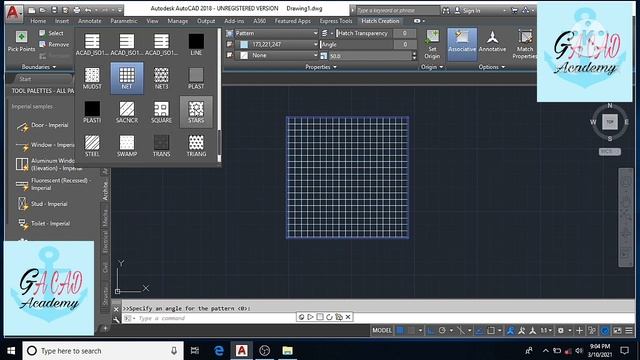Image resolution: width=640 pixels, height=360 pixels.
Task: Click the hatch color swatch
Action: click(x=244, y=44)
